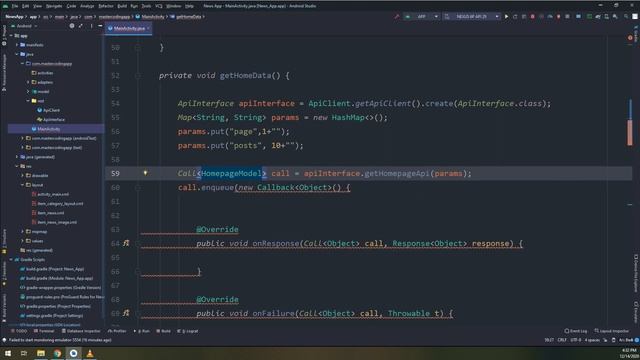Open the Terminal tool window
Viewport: 640px width, 360px height.
tap(44, 331)
